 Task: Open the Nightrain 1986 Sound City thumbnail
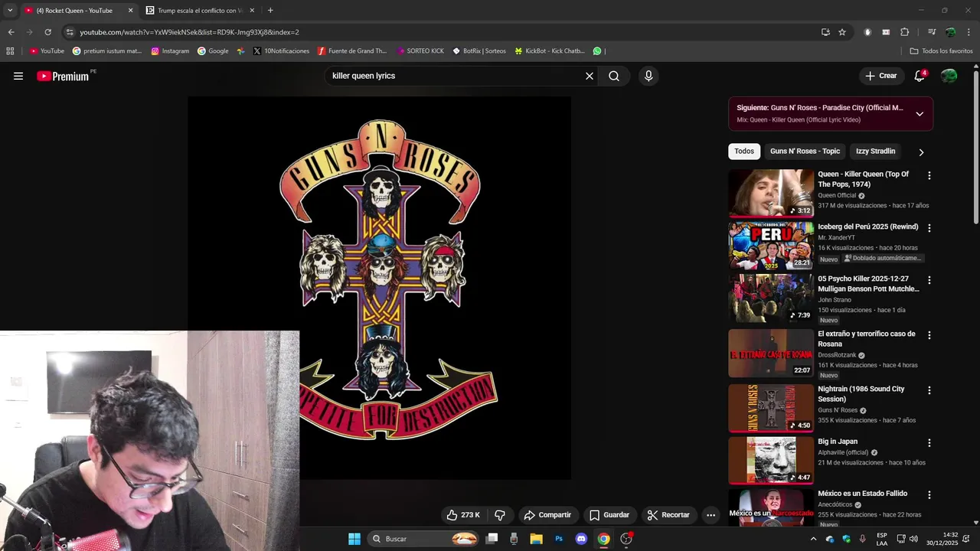(x=771, y=408)
